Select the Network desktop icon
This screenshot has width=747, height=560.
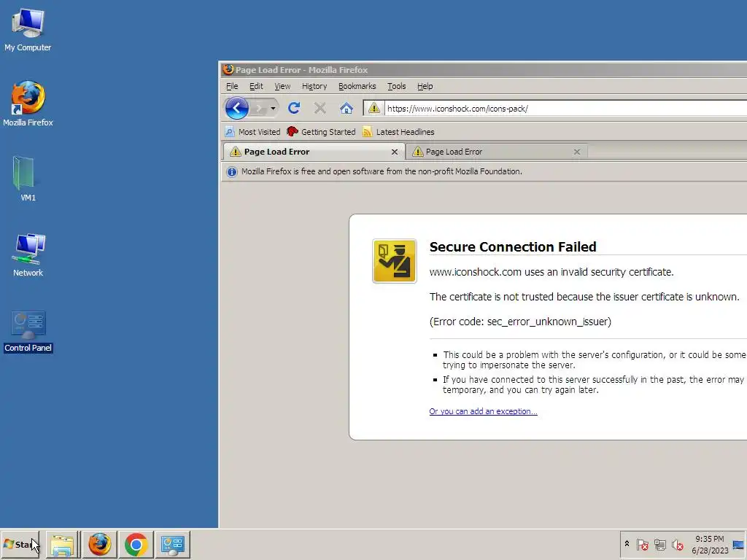click(28, 254)
